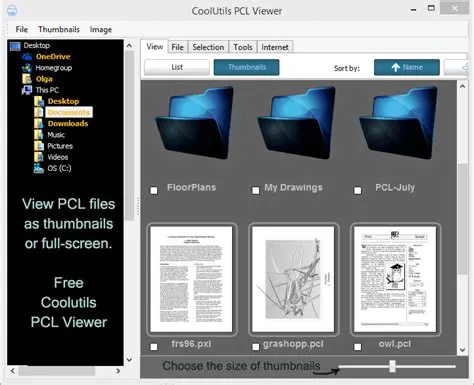The height and width of the screenshot is (385, 474).
Task: Click the partially visible sort button right of Name
Action: click(x=457, y=67)
